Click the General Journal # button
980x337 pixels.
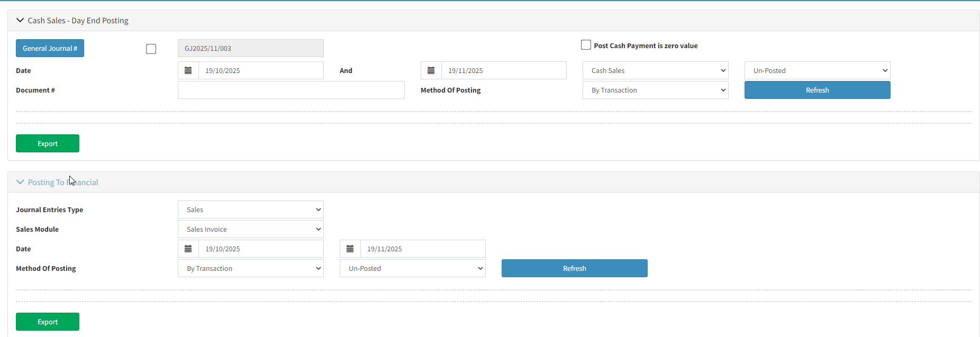(x=50, y=48)
